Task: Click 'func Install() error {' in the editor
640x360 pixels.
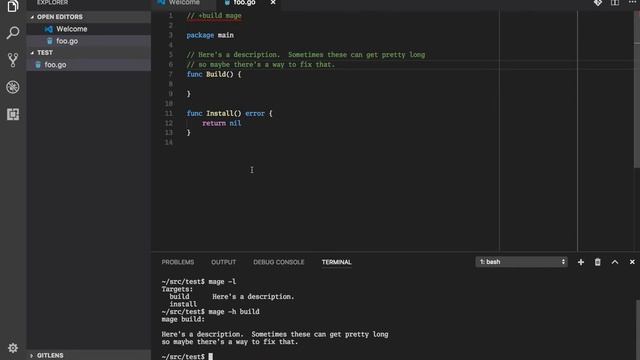Action: [229, 113]
